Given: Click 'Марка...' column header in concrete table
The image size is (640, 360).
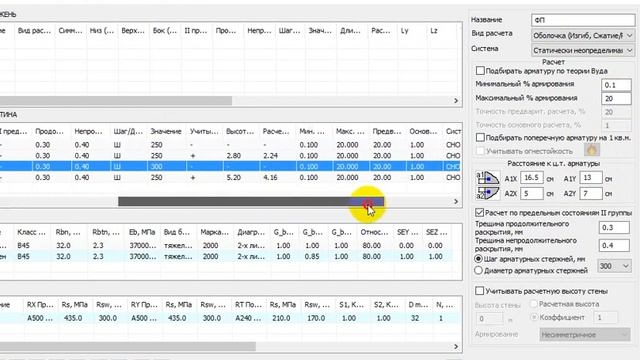Looking at the screenshot, I should tap(215, 232).
